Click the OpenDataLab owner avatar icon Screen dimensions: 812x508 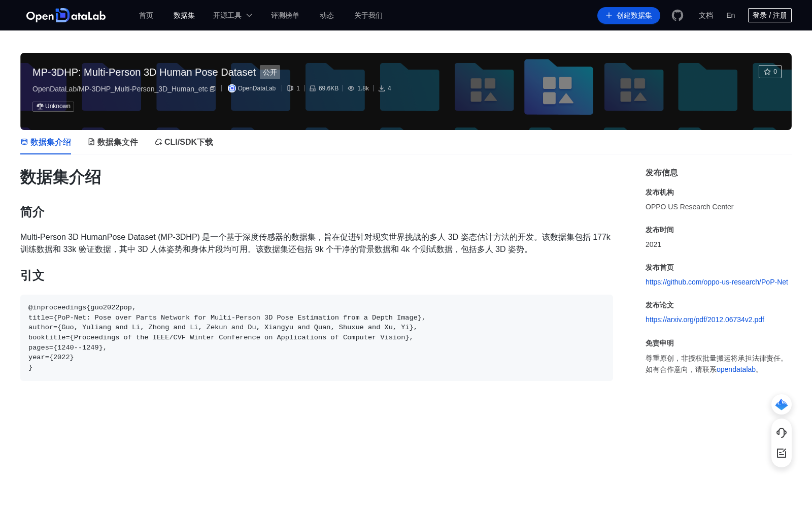(232, 88)
